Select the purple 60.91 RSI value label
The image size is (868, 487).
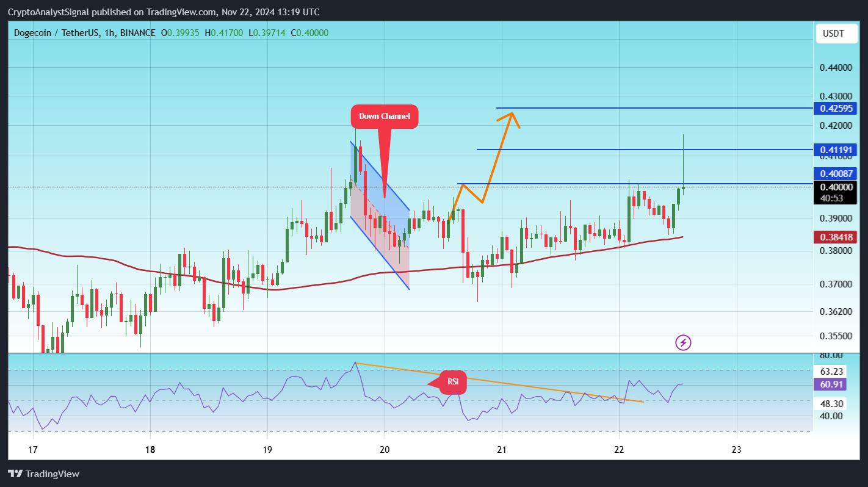point(831,384)
